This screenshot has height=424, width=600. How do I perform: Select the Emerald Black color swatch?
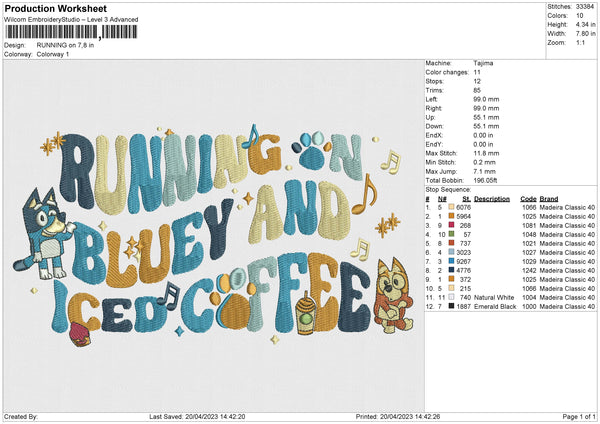click(x=454, y=306)
